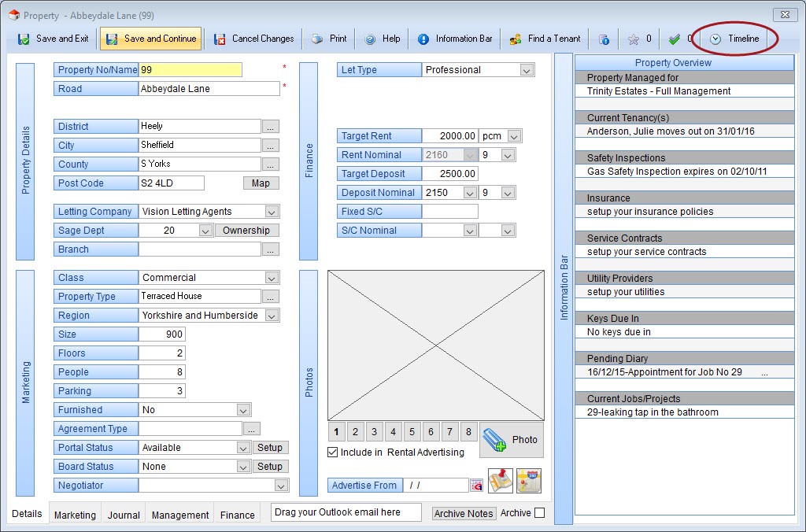Toggle Include in Rental Advertising checkbox

coord(333,453)
